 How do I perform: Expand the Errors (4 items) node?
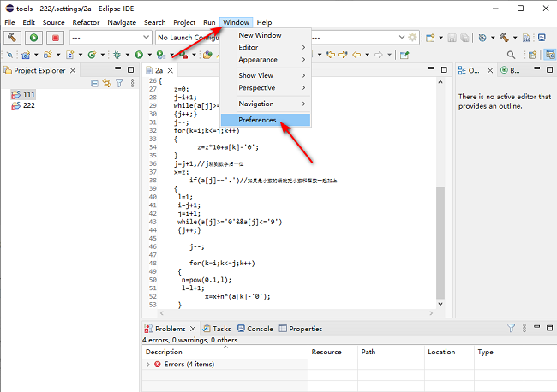point(148,364)
